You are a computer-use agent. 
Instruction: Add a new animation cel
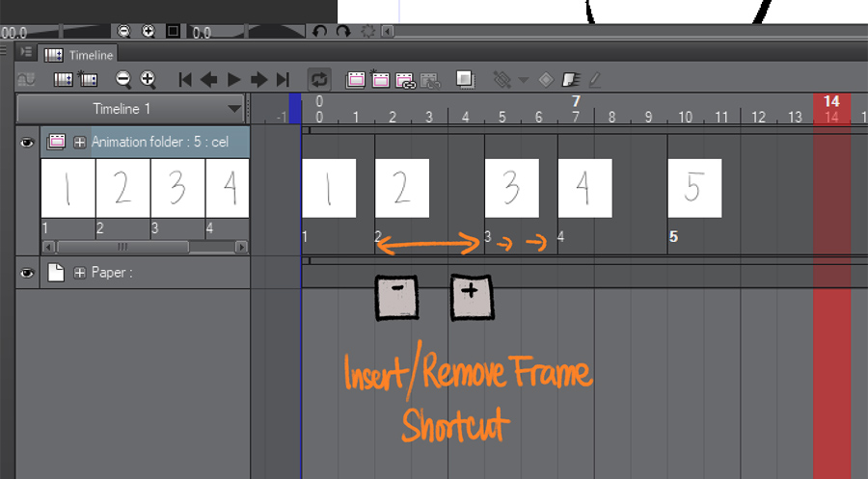coord(380,79)
